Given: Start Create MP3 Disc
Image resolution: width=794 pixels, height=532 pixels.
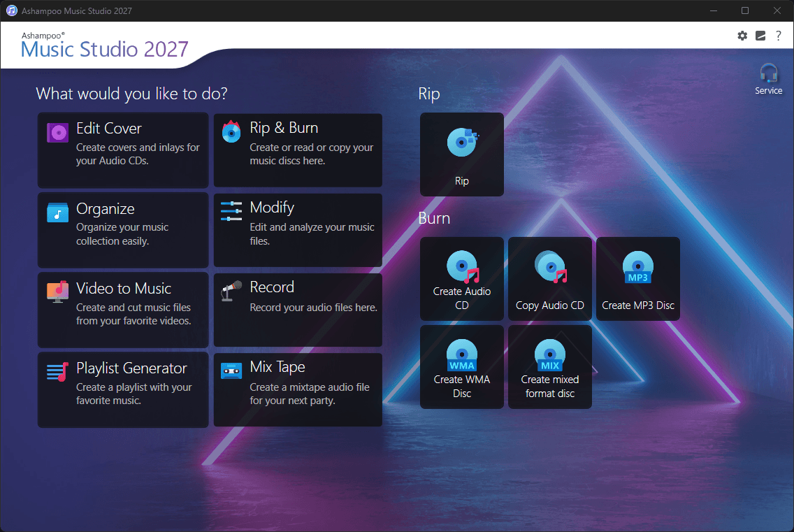Looking at the screenshot, I should 638,279.
